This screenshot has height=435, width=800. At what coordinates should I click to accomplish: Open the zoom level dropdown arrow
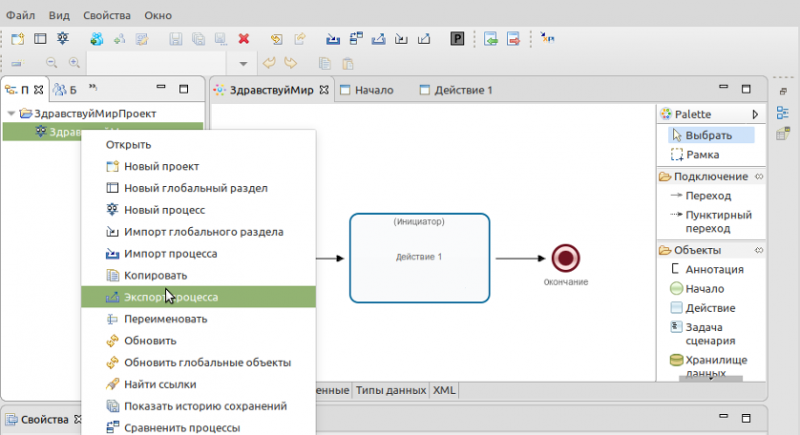[x=243, y=64]
